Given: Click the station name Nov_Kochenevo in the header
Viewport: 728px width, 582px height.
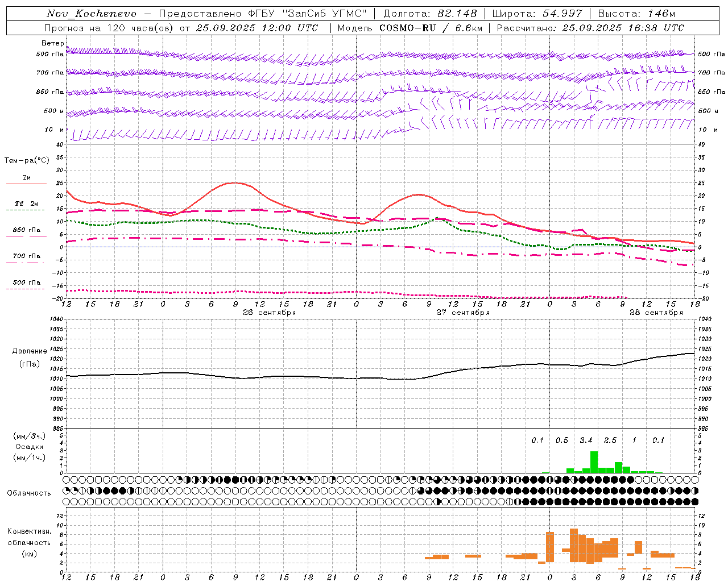Looking at the screenshot, I should (92, 14).
